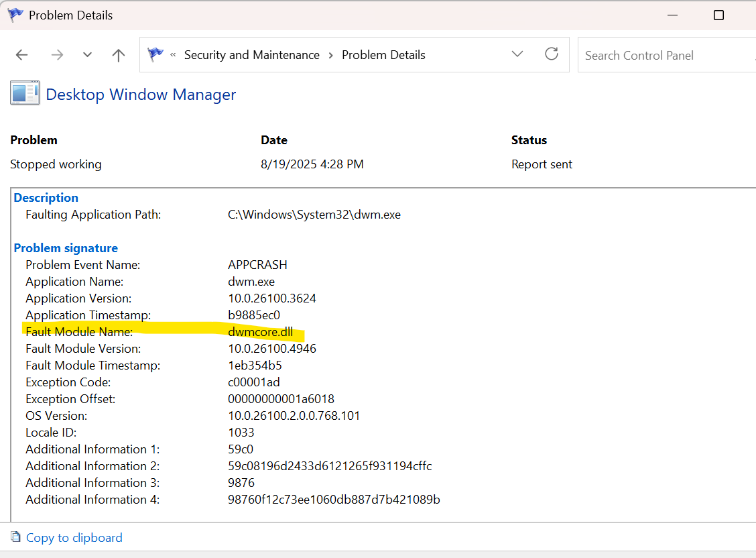
Task: Click the Copy to clipboard link
Action: [x=74, y=538]
